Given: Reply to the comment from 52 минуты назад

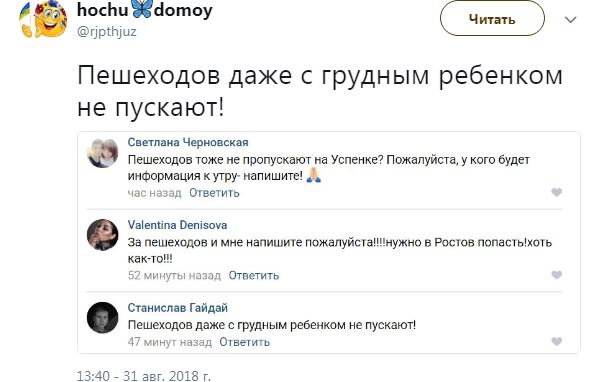Looking at the screenshot, I should 254,275.
